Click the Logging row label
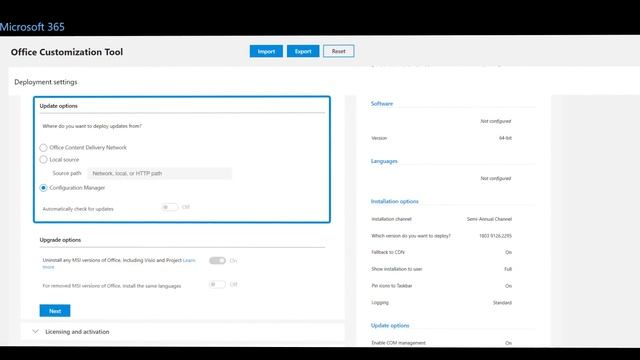This screenshot has height=360, width=640. tap(380, 302)
